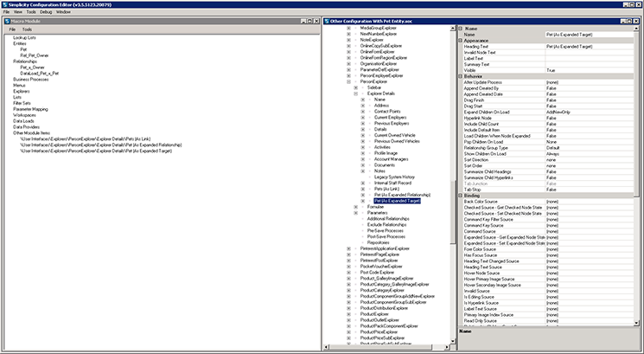The image size is (644, 354).
Task: Click tree vertical scrollbar down arrow
Action: 453,341
